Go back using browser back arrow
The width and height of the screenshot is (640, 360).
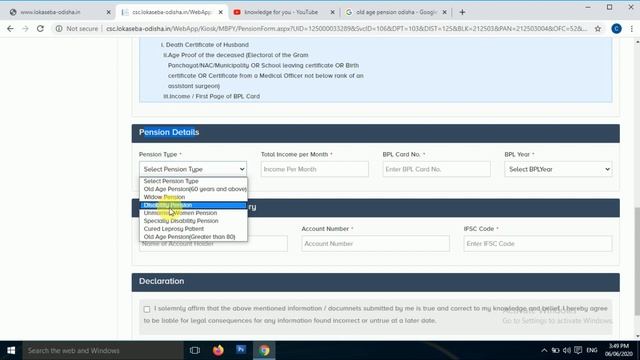[10, 29]
